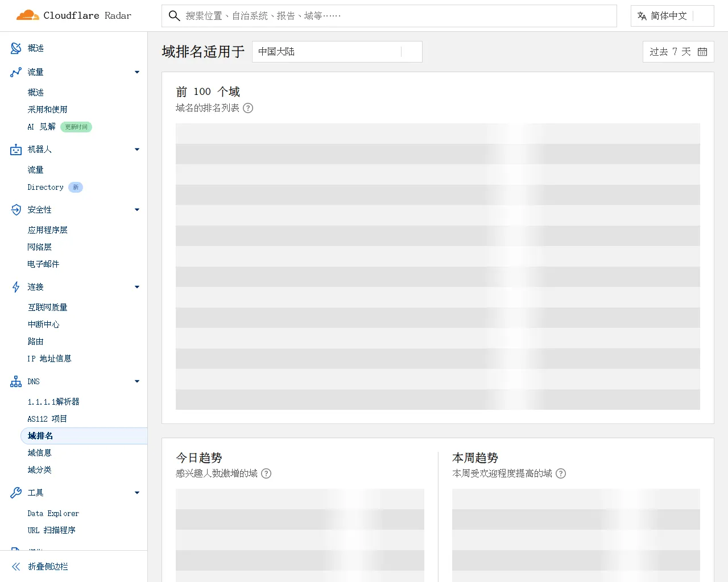Open the 简体中文 language selector
The height and width of the screenshot is (582, 728).
coord(672,16)
